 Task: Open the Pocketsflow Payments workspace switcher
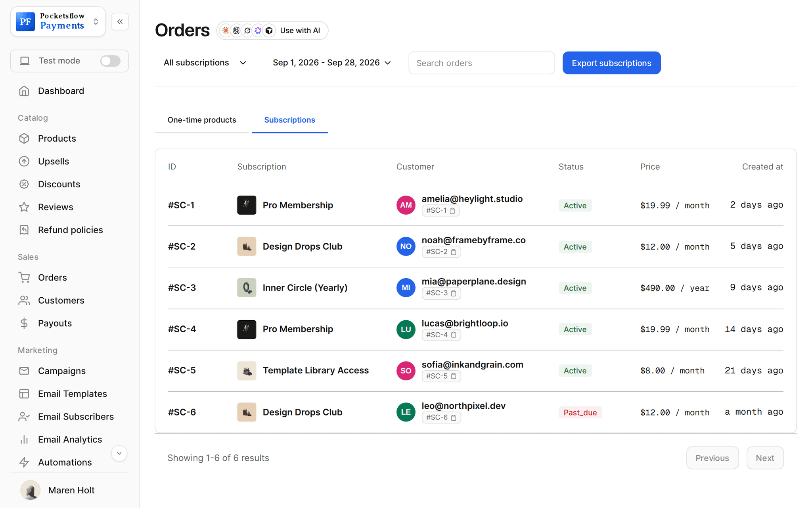point(58,21)
